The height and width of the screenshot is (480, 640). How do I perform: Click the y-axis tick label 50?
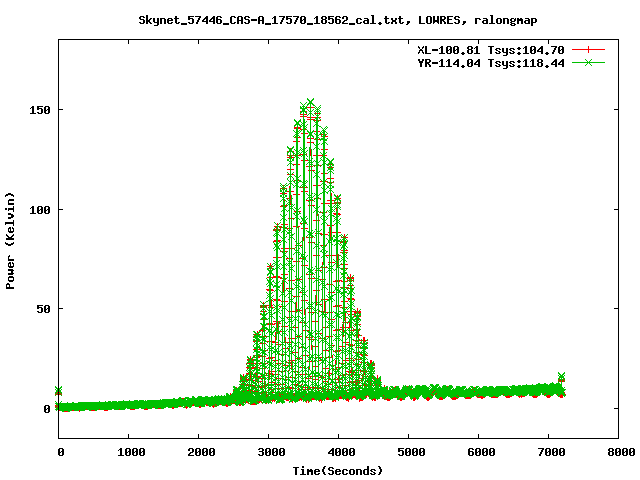pyautogui.click(x=43, y=309)
